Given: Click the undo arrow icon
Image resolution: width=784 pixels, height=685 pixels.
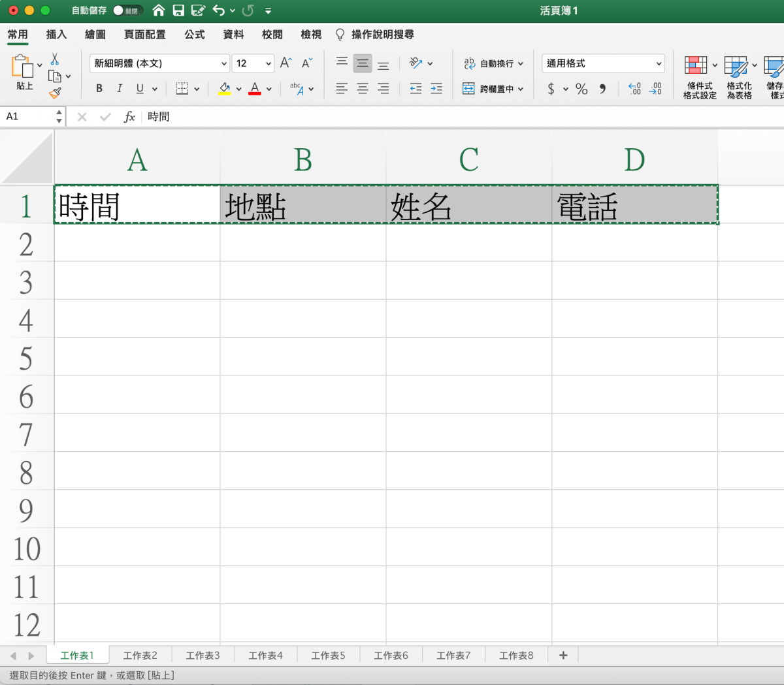Looking at the screenshot, I should point(218,10).
